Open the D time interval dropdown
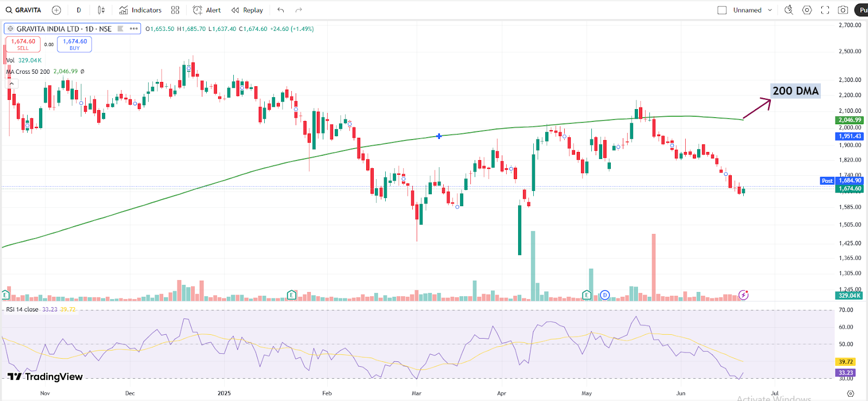The width and height of the screenshot is (868, 401). (79, 10)
